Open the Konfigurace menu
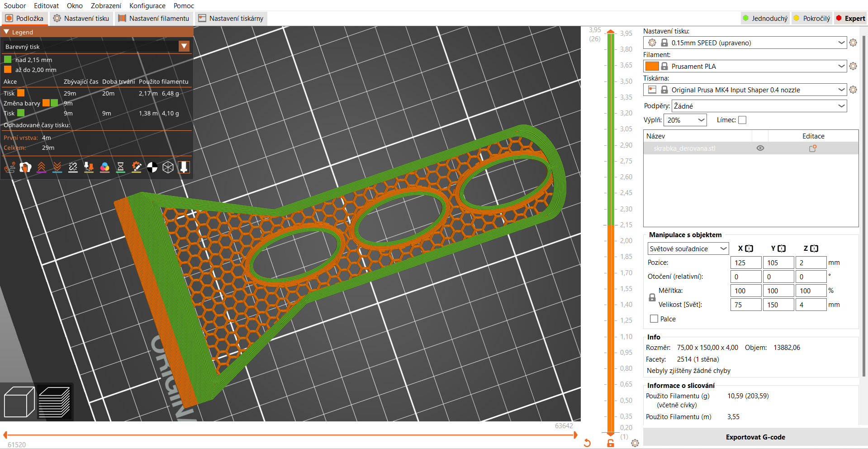 147,5
